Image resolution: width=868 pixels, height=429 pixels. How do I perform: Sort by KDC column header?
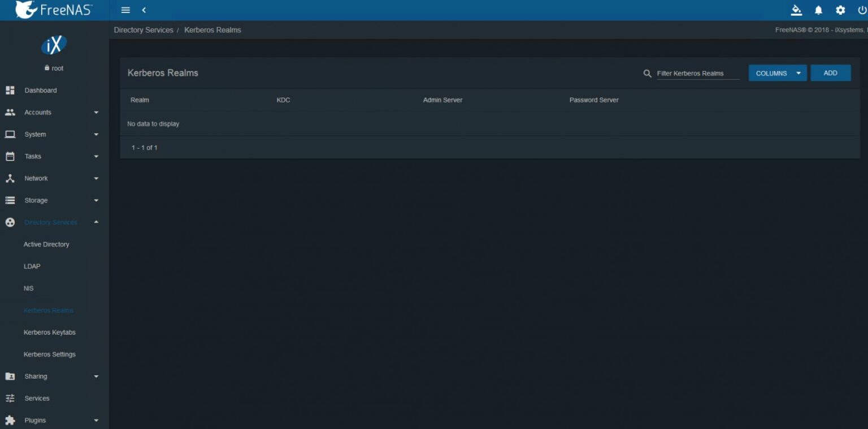pyautogui.click(x=283, y=100)
